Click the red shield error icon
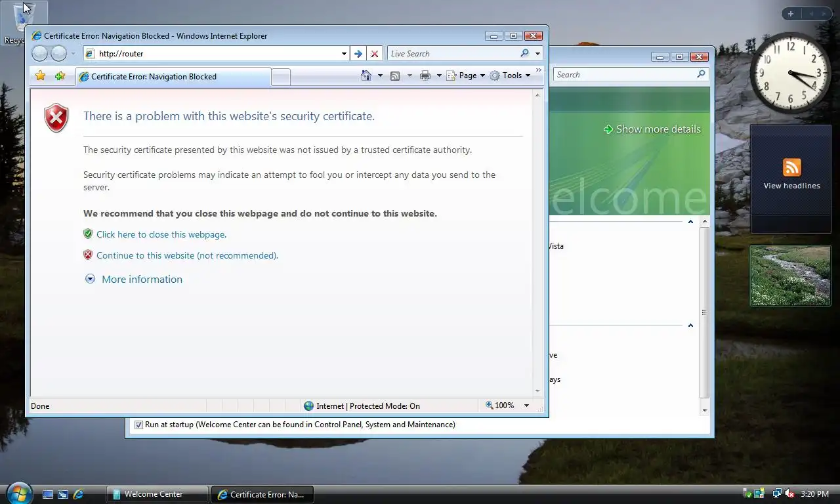This screenshot has width=840, height=504. click(x=56, y=118)
